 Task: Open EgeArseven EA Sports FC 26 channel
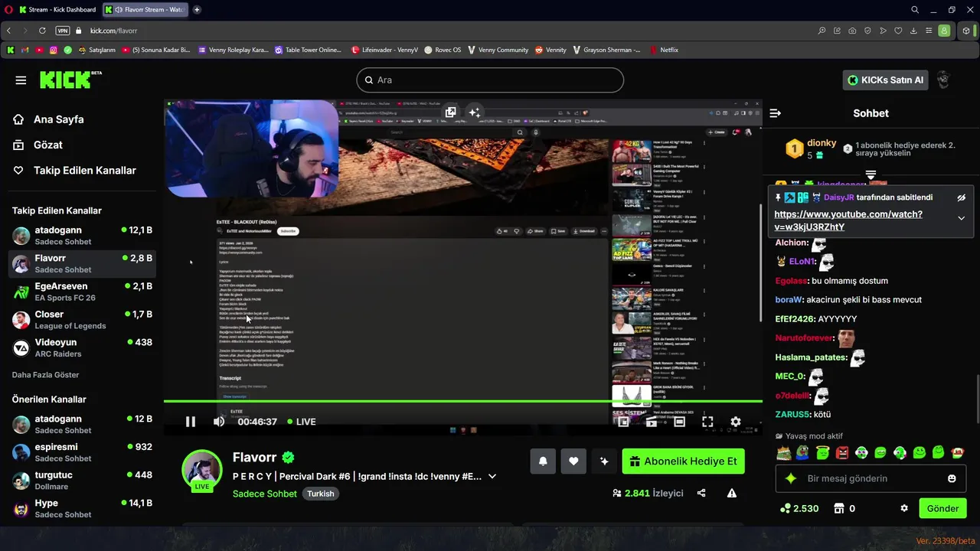point(83,292)
